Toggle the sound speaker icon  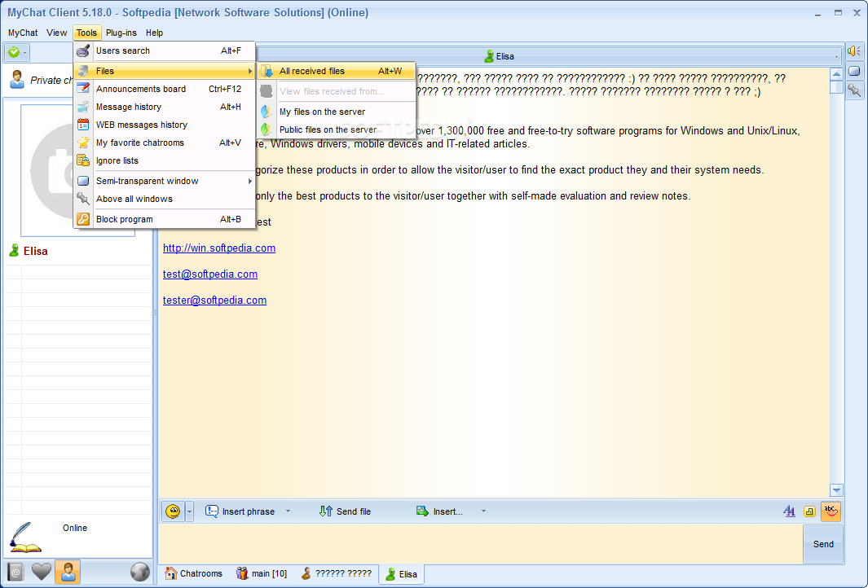coord(854,51)
